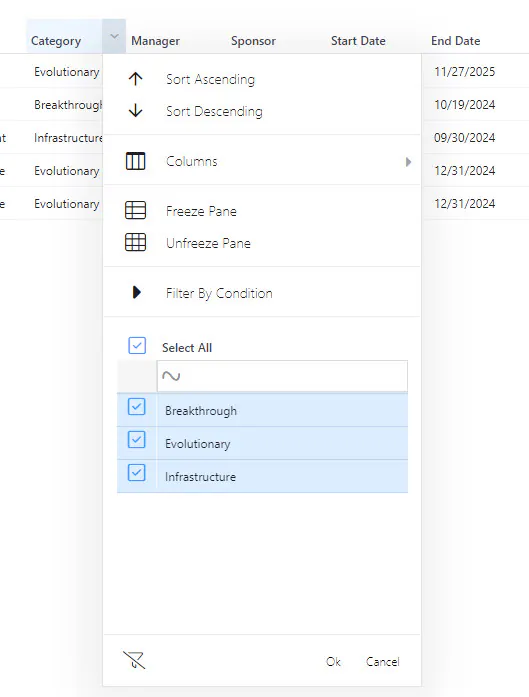Click the tilde search icon in filter box

pyautogui.click(x=171, y=376)
